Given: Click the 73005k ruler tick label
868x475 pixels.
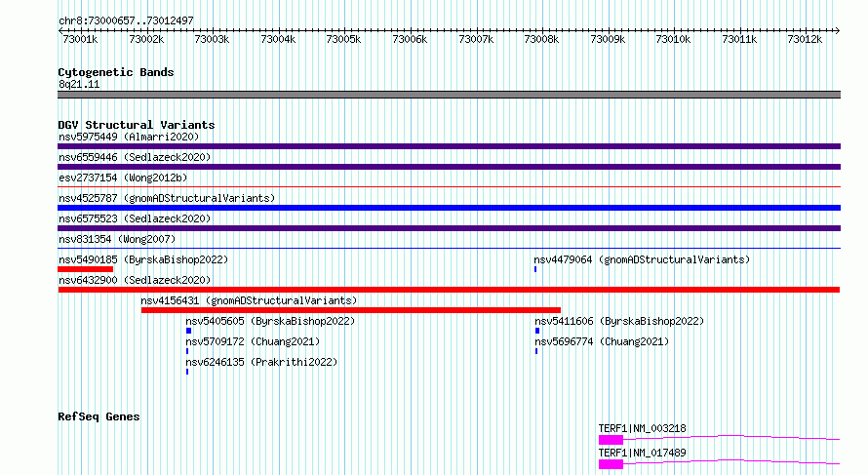Looking at the screenshot, I should [343, 40].
